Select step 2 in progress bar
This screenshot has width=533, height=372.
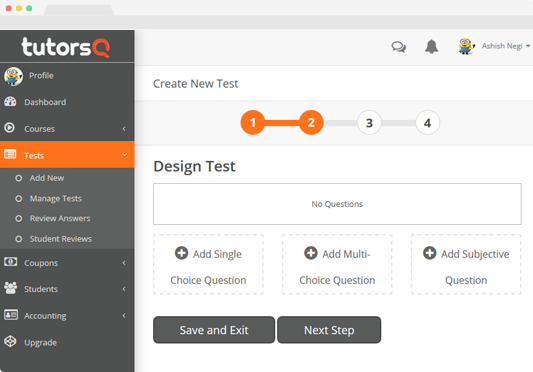pos(311,122)
